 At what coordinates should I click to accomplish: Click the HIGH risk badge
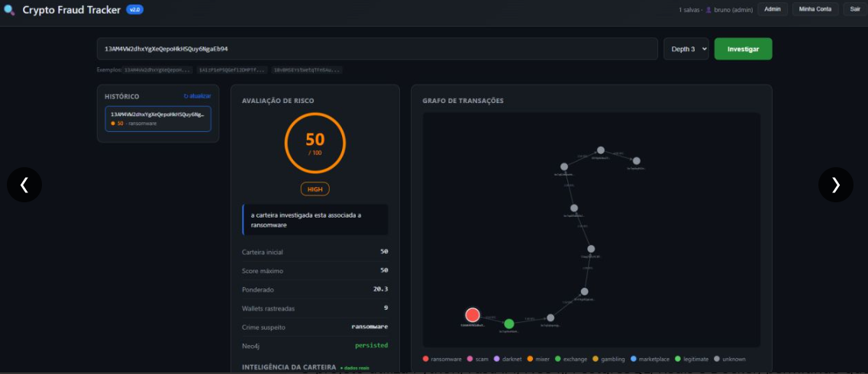click(x=315, y=189)
